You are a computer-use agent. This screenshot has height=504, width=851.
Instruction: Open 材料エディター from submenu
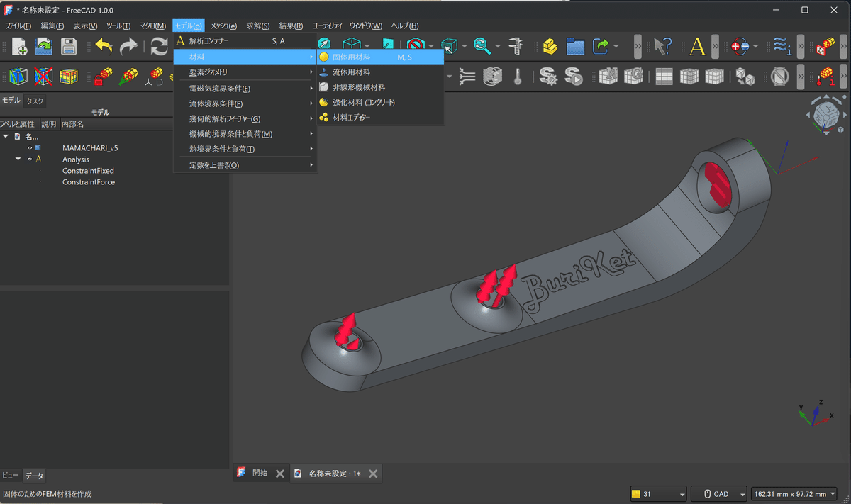click(x=380, y=117)
